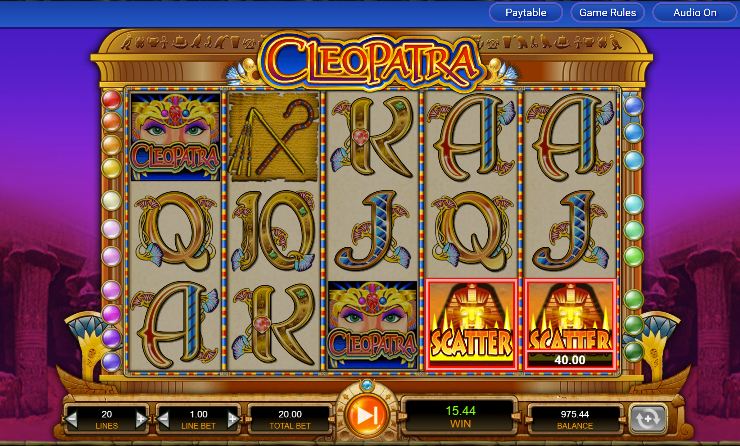Image resolution: width=740 pixels, height=446 pixels.
Task: View the Game Rules
Action: [607, 13]
